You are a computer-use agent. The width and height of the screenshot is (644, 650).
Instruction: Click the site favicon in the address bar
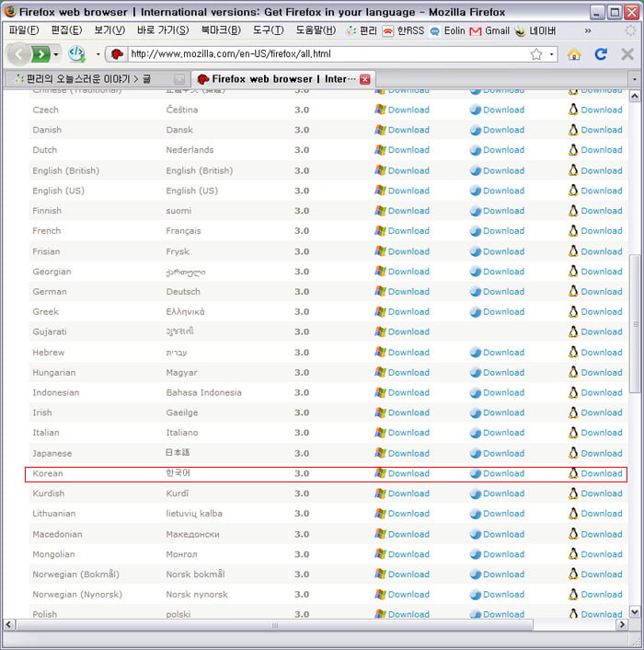coord(117,54)
